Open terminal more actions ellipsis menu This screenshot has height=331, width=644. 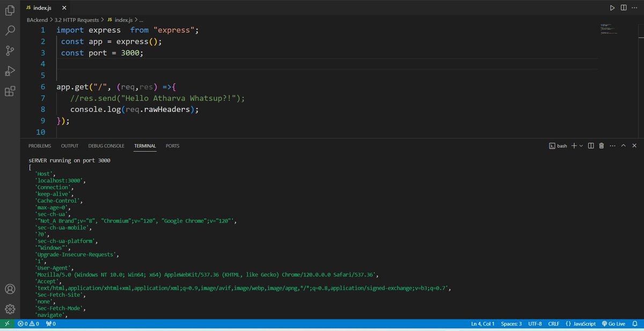(x=612, y=145)
